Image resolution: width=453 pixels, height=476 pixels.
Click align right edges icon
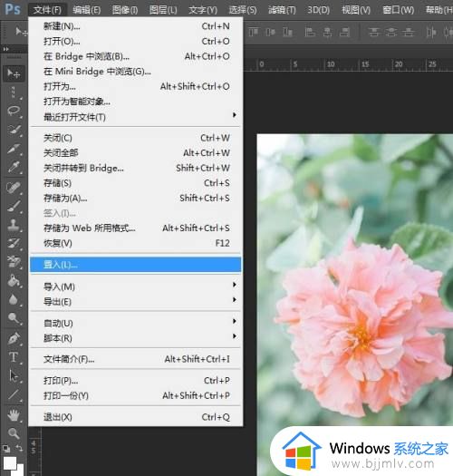pyautogui.click(x=344, y=32)
